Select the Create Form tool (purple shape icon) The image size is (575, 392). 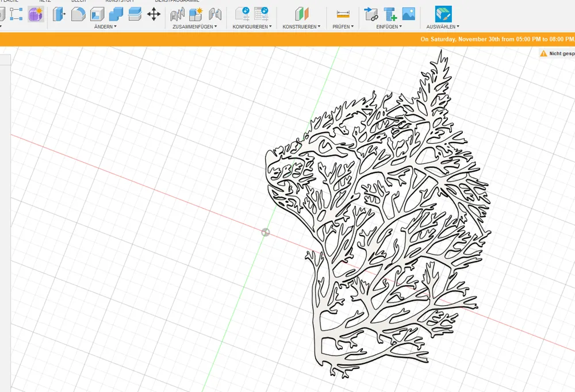click(36, 14)
